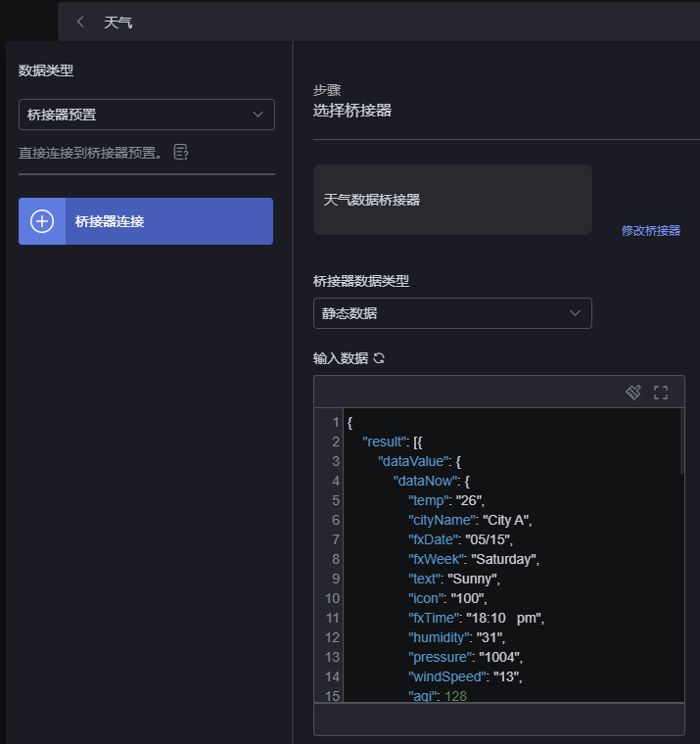Select the 天气数据桥接器 card
700x744 pixels.
click(452, 200)
